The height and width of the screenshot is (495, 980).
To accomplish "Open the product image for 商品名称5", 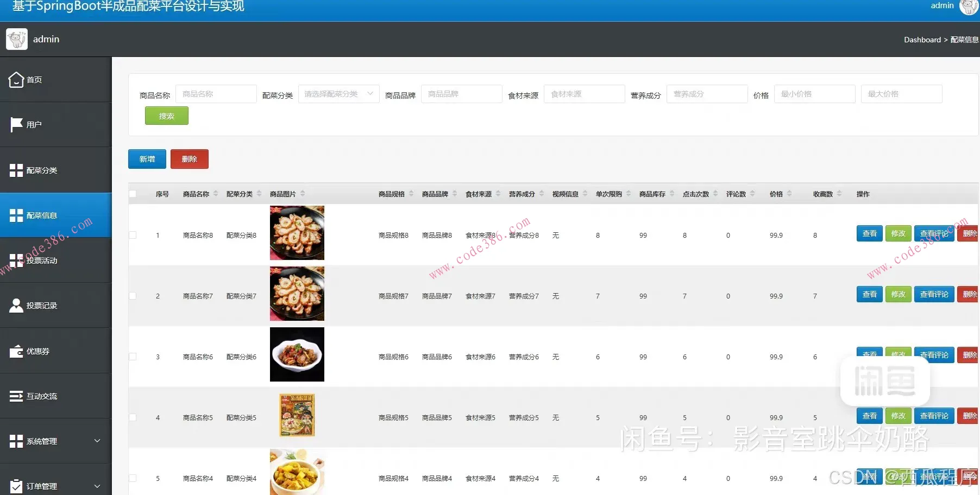I will click(297, 415).
